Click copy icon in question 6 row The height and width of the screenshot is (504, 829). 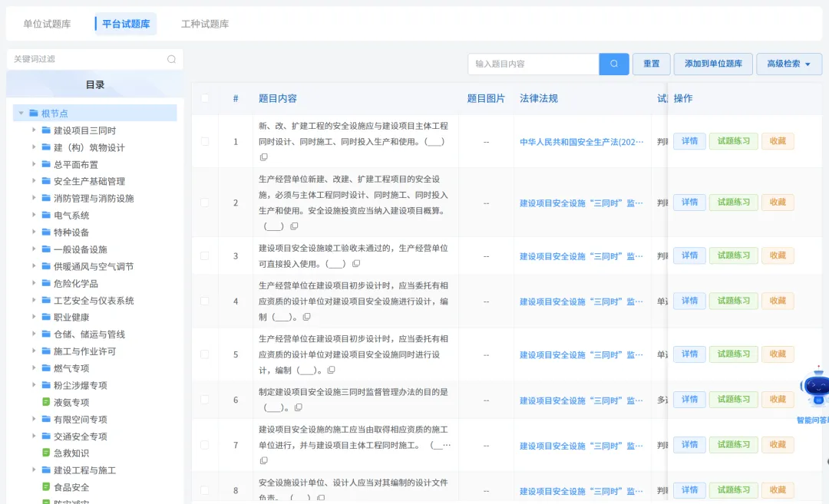298,407
